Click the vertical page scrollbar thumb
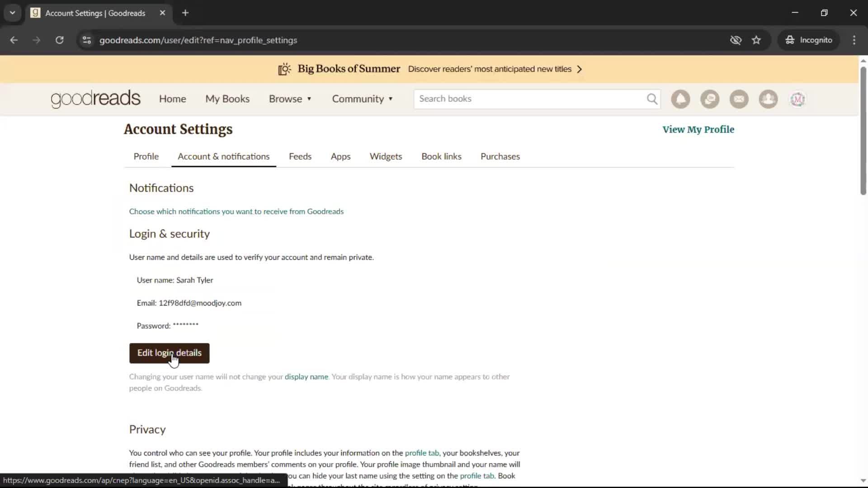Viewport: 868px width, 488px height. (863, 131)
